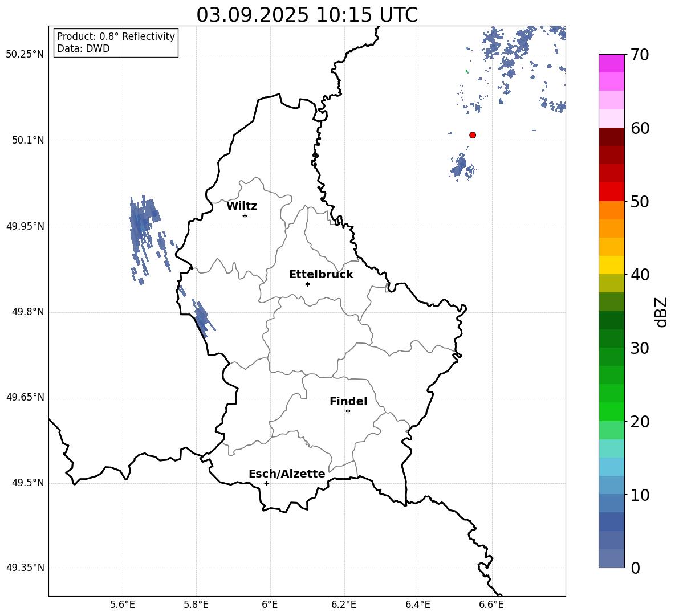
Task: Click the 5.8°E longitude label
Action: pos(196,605)
